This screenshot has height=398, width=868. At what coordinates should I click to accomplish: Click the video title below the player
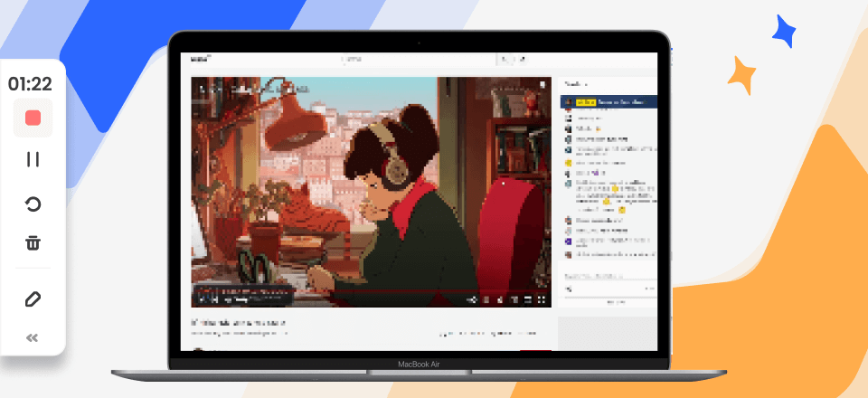[x=239, y=322]
